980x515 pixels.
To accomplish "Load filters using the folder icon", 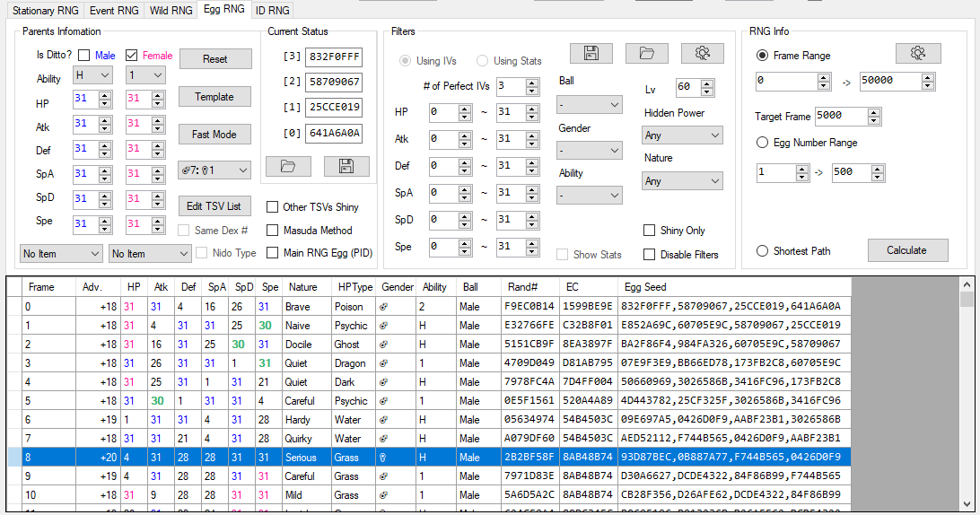I will (646, 54).
